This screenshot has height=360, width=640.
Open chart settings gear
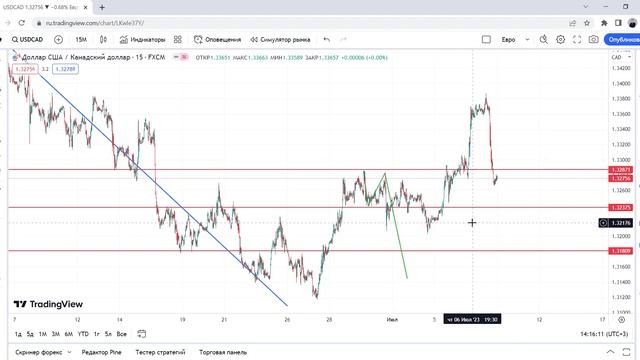[x=560, y=40]
